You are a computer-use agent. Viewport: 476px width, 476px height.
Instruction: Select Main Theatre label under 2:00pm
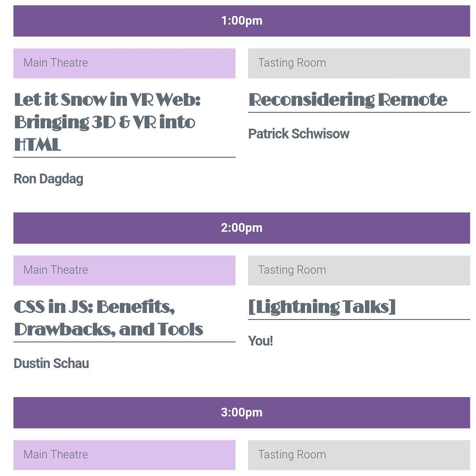click(x=124, y=271)
